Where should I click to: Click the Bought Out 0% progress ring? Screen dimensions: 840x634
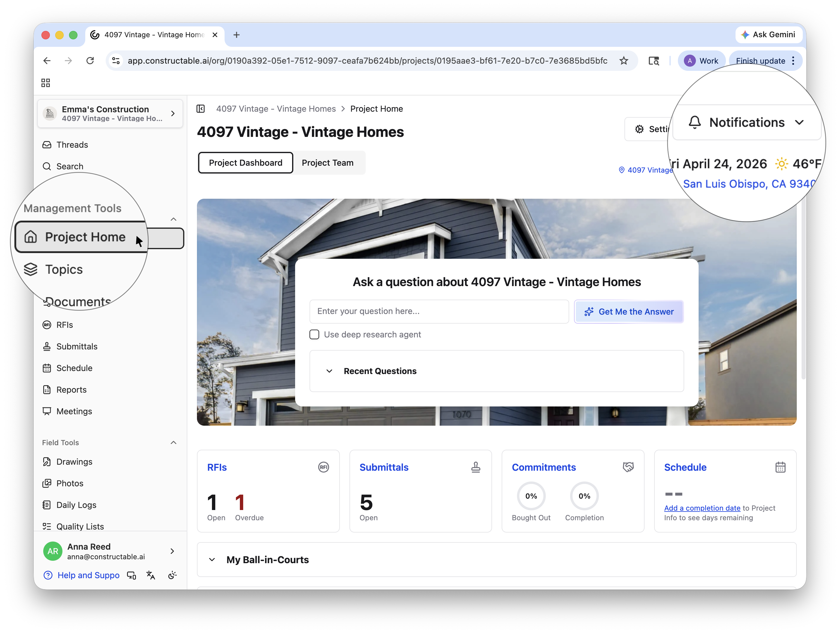(x=531, y=496)
